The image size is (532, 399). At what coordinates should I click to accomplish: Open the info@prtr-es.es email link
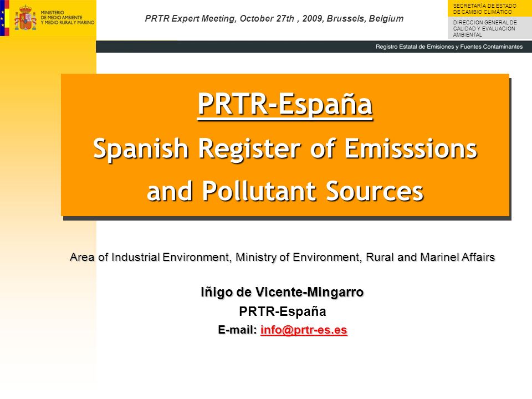304,330
